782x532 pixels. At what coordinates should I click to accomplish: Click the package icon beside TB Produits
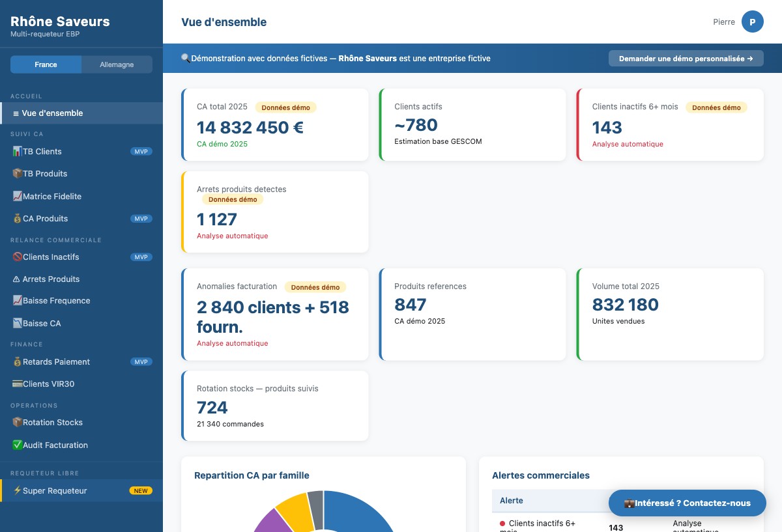coord(18,174)
